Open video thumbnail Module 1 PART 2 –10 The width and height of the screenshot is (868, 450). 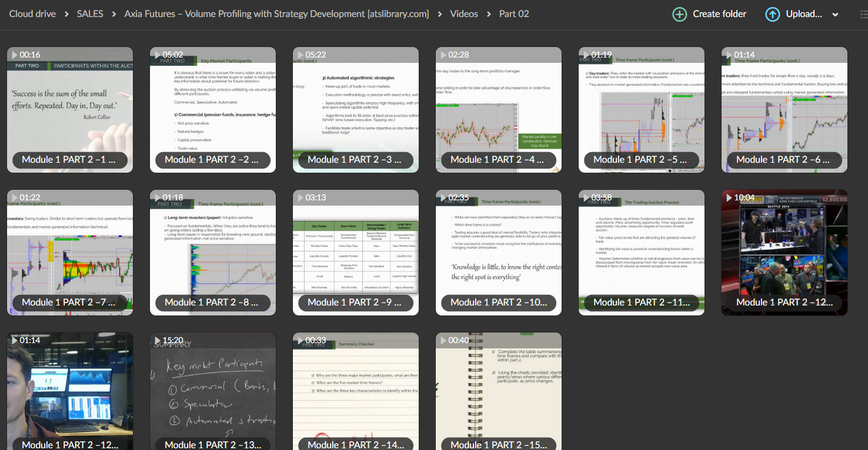pyautogui.click(x=499, y=253)
